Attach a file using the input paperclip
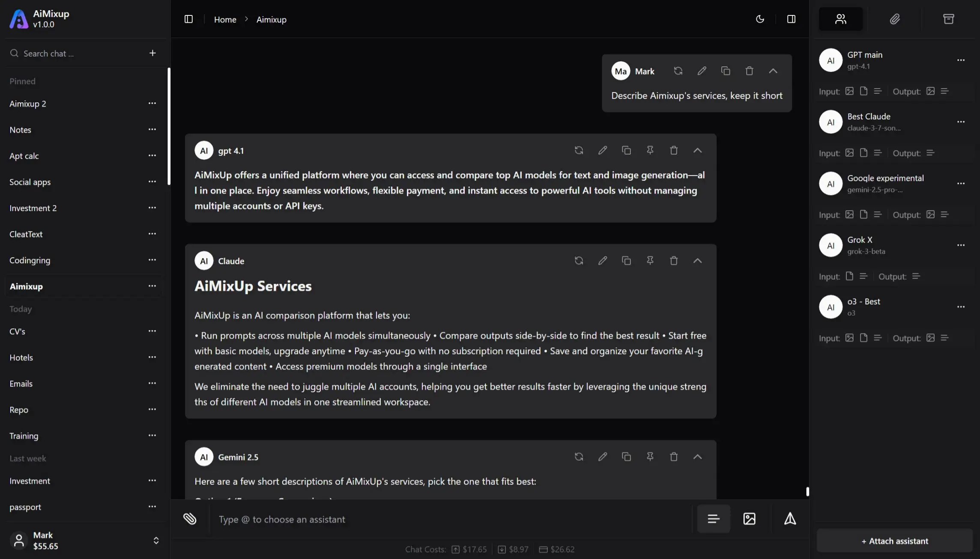This screenshot has width=980, height=559. point(189,519)
